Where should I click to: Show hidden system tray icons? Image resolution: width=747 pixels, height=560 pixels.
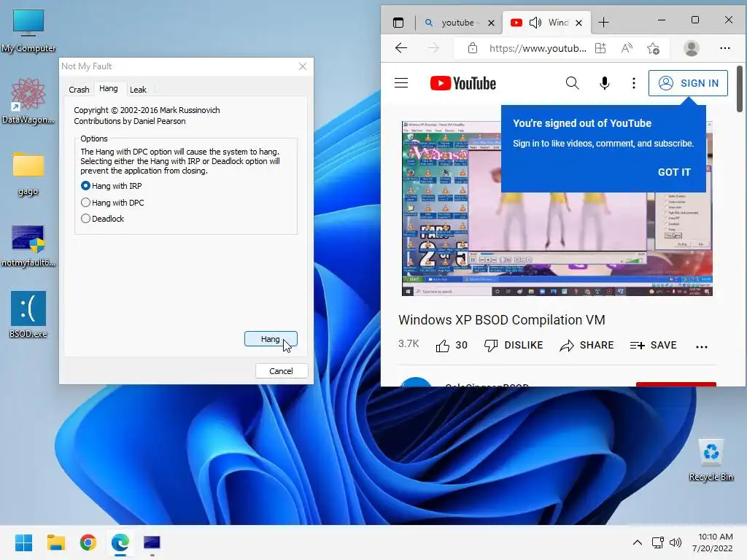point(637,542)
